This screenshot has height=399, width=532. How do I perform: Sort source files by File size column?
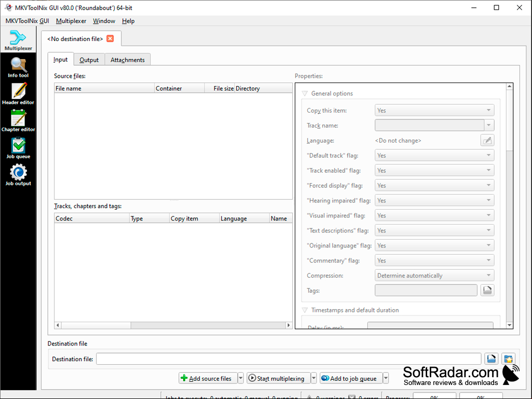219,88
